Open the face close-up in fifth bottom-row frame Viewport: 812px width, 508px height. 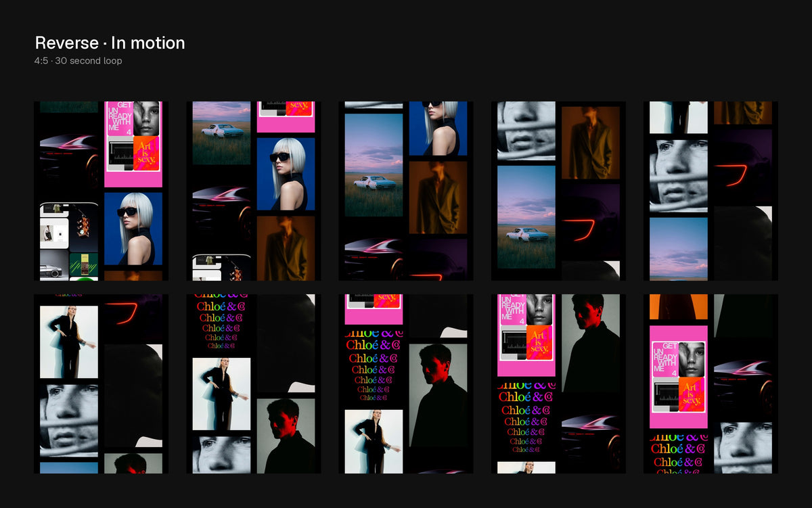click(742, 448)
